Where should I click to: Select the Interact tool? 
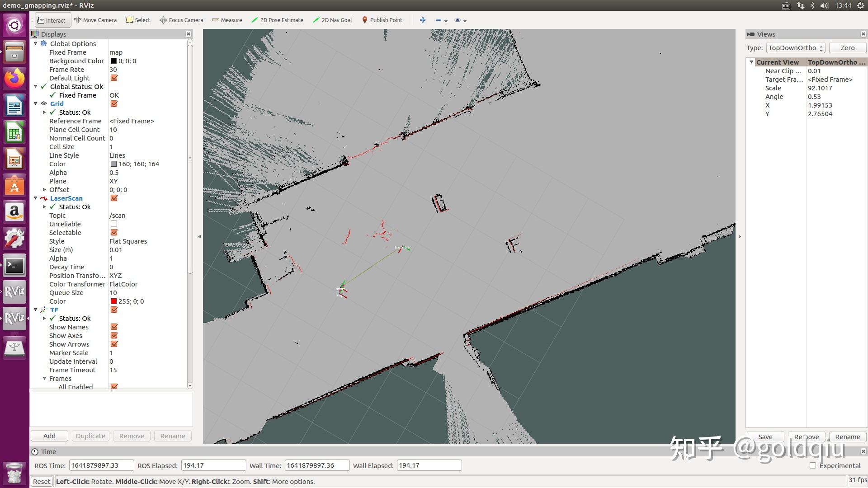(x=51, y=20)
